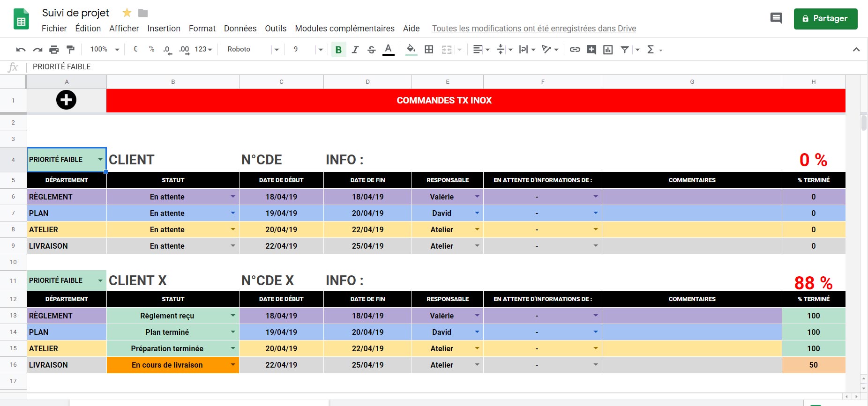Toggle strikethrough formatting
The image size is (868, 406).
(372, 49)
